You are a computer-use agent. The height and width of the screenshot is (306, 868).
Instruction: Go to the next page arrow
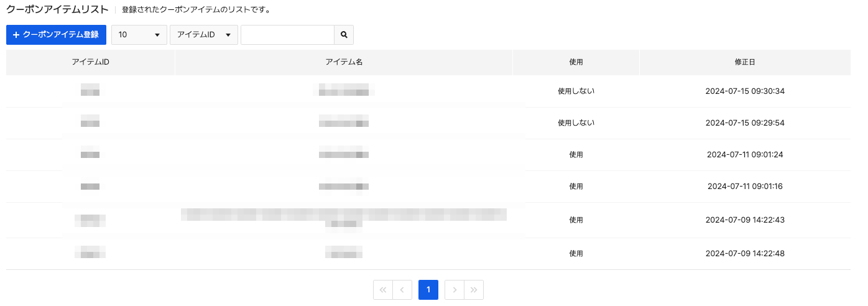click(x=455, y=290)
